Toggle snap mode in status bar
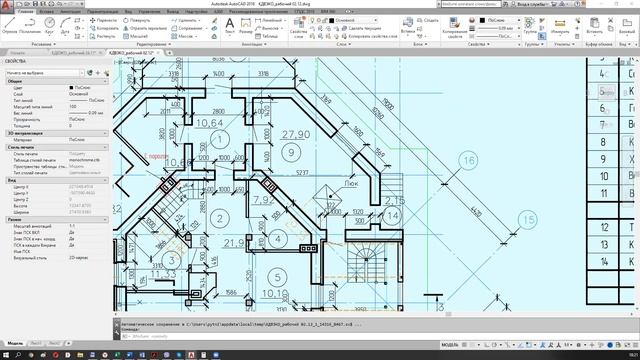 tap(473, 345)
